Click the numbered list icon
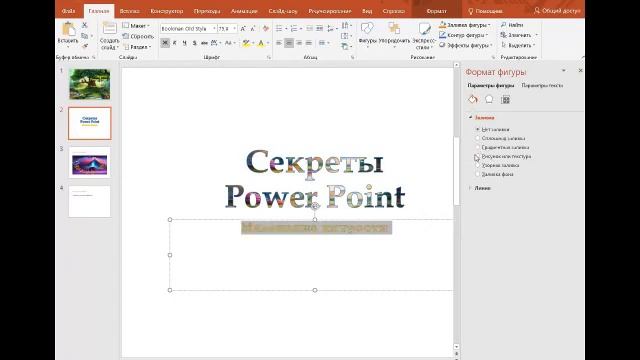 coord(294,29)
